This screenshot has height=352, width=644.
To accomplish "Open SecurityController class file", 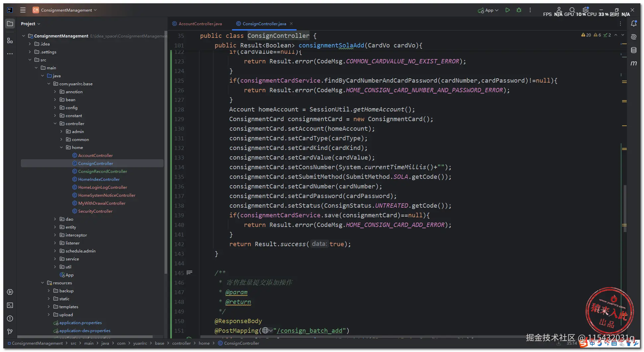I will 92,211.
